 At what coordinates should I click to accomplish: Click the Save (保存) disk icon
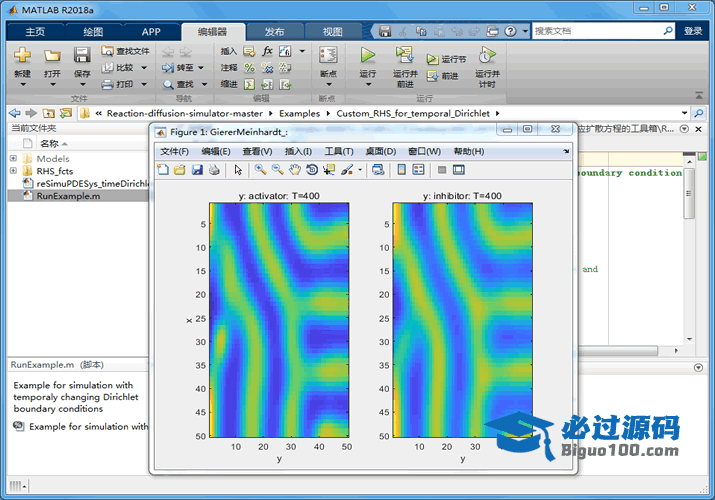pos(82,55)
